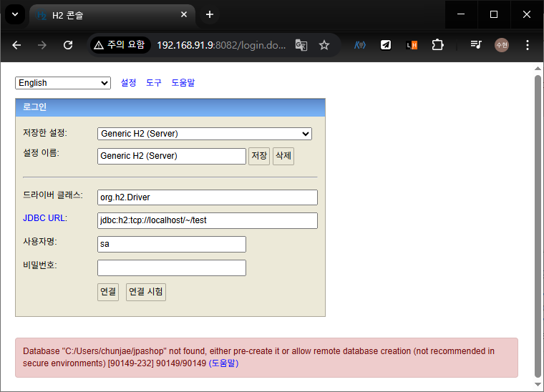Click the 주의 요함 security warning chip
This screenshot has width=544, height=392.
[120, 45]
